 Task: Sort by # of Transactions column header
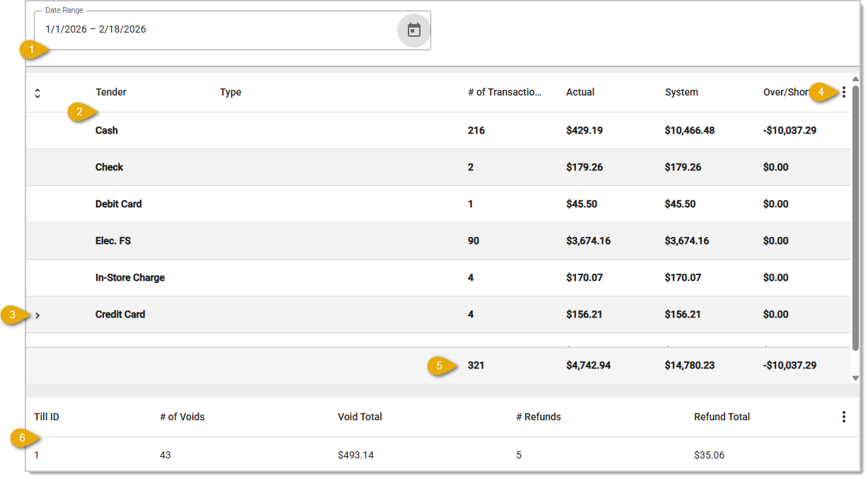tap(505, 92)
